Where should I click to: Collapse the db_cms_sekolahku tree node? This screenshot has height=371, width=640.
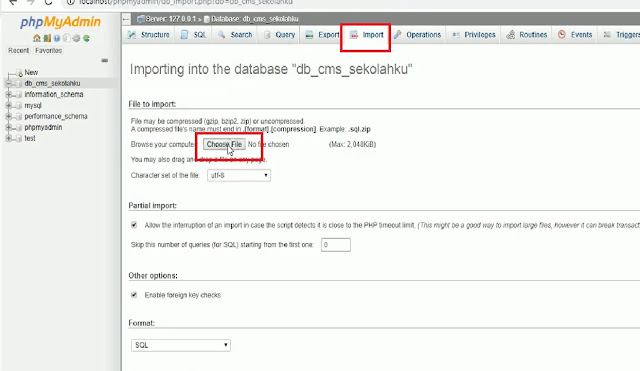click(x=8, y=83)
